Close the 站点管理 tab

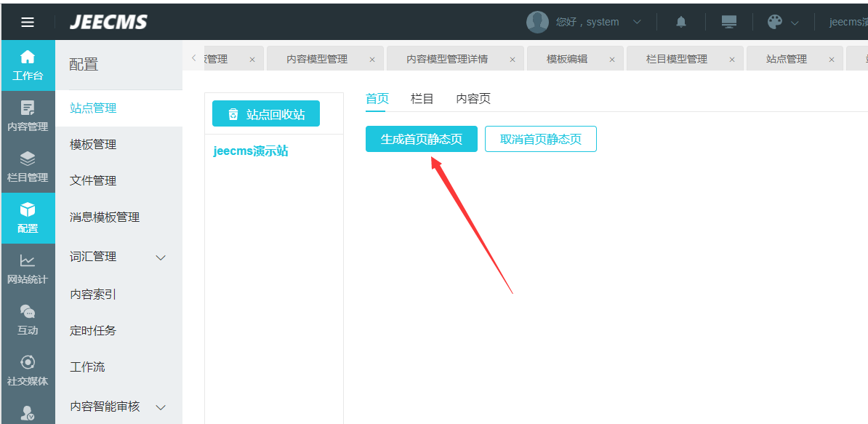(832, 60)
